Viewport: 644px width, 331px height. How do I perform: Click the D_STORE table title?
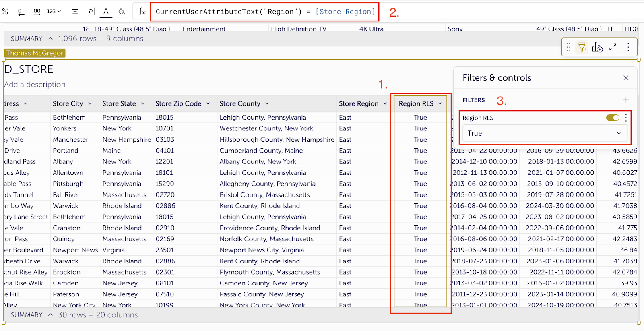(x=29, y=69)
